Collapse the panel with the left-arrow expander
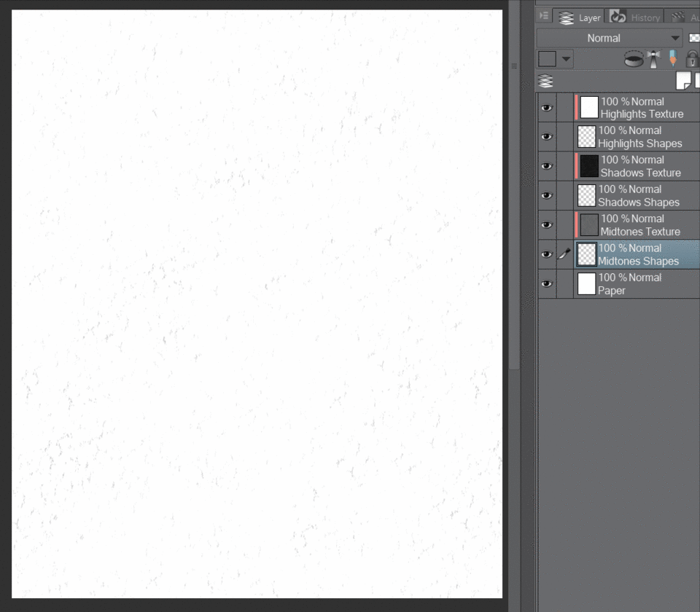The width and height of the screenshot is (700, 612). pos(544,16)
